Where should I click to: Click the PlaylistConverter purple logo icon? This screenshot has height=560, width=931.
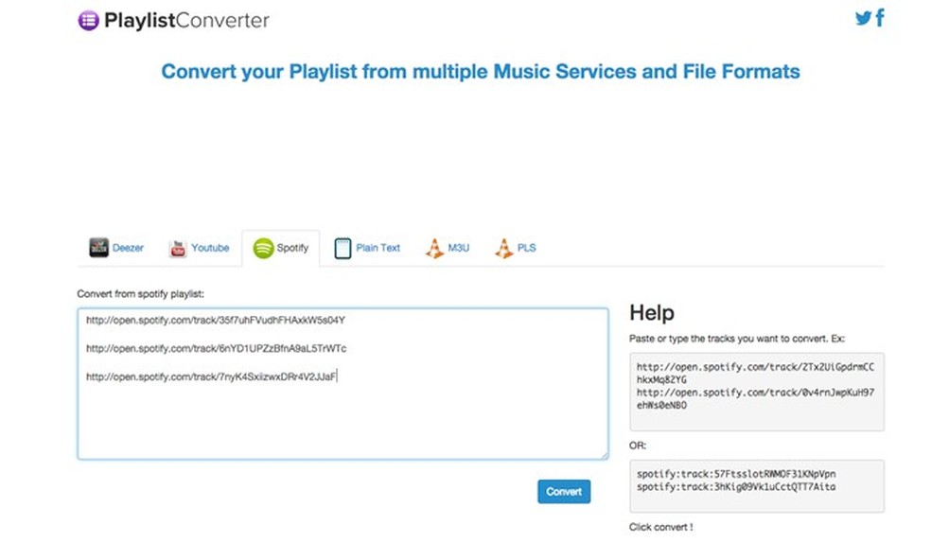point(89,20)
